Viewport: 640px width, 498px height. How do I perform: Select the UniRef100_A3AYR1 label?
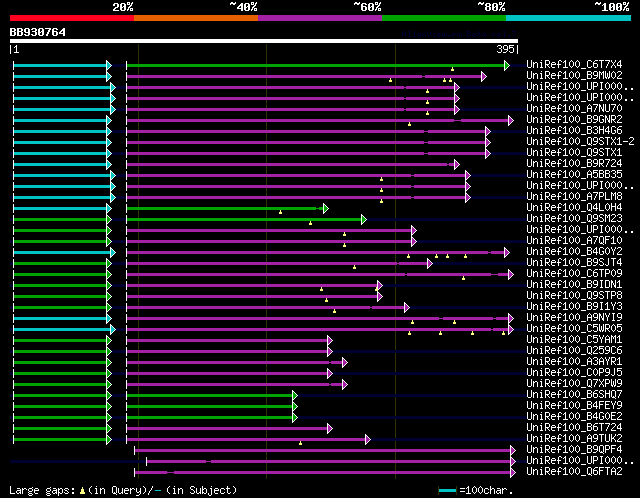(x=574, y=362)
